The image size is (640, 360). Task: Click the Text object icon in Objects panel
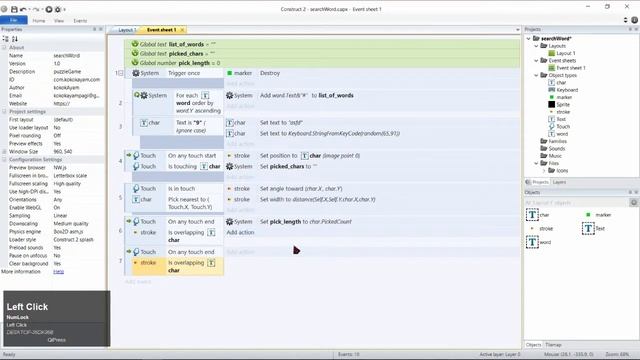588,229
